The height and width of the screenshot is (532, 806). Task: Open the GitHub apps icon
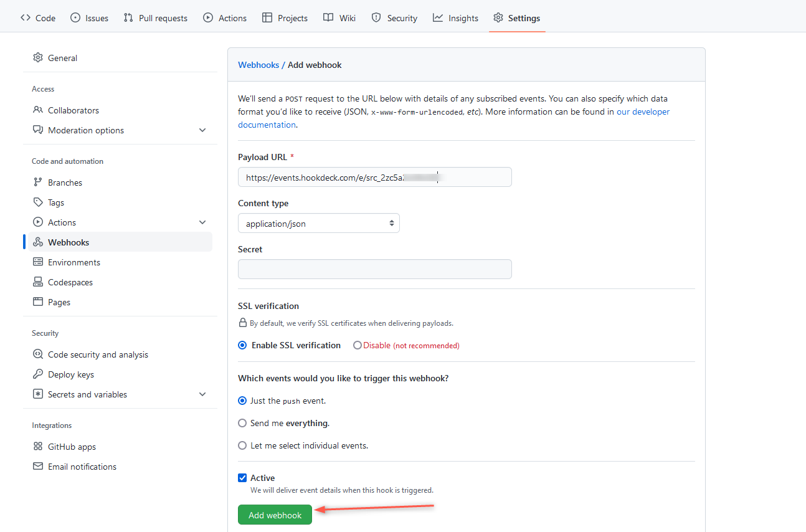click(x=39, y=446)
